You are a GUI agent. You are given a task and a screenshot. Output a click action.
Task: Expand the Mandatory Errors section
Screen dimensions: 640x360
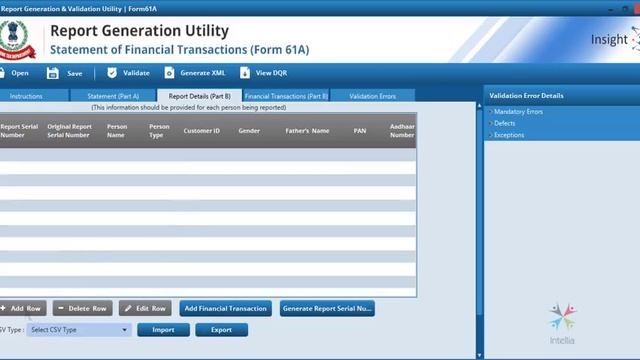[518, 111]
